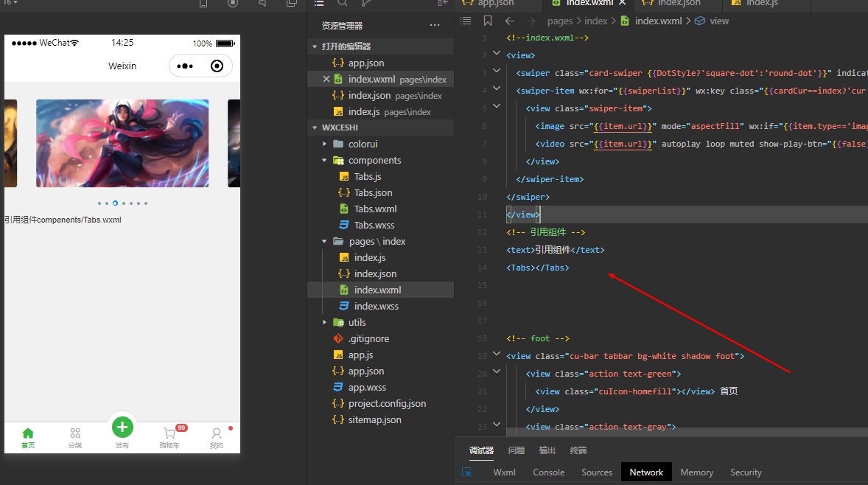Viewport: 868px width, 485px height.
Task: Open index.json pages\index in open editors
Action: pos(386,96)
